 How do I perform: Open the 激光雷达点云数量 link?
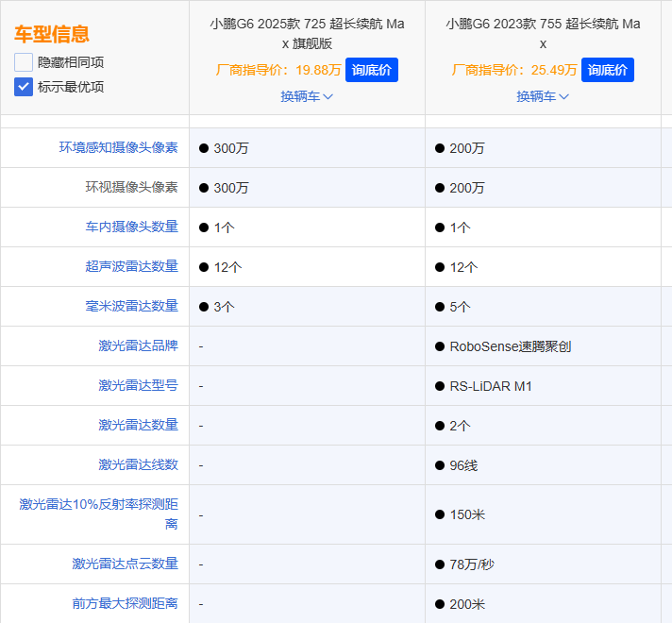pos(125,564)
